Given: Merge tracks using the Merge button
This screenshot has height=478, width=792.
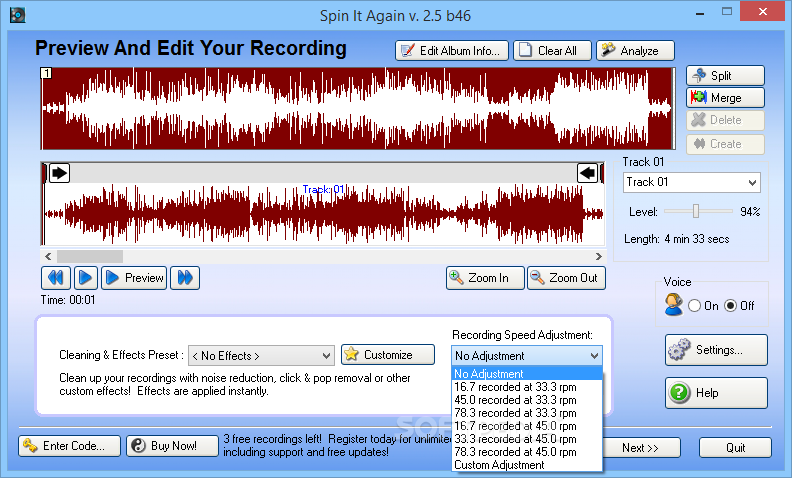Looking at the screenshot, I should [725, 98].
